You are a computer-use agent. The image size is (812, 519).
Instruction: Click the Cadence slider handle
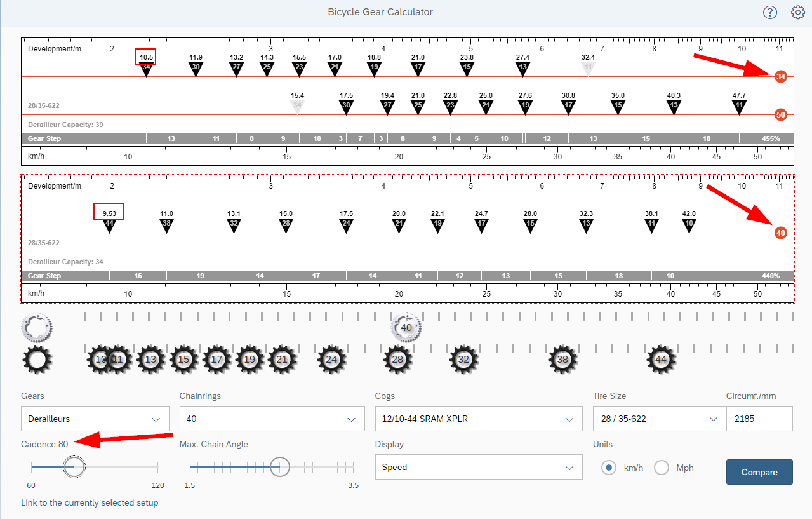point(74,466)
